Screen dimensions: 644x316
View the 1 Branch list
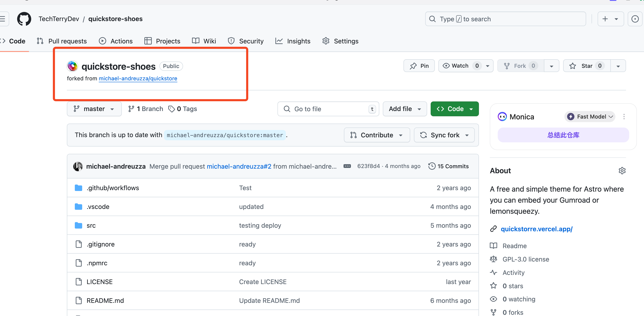(x=145, y=109)
